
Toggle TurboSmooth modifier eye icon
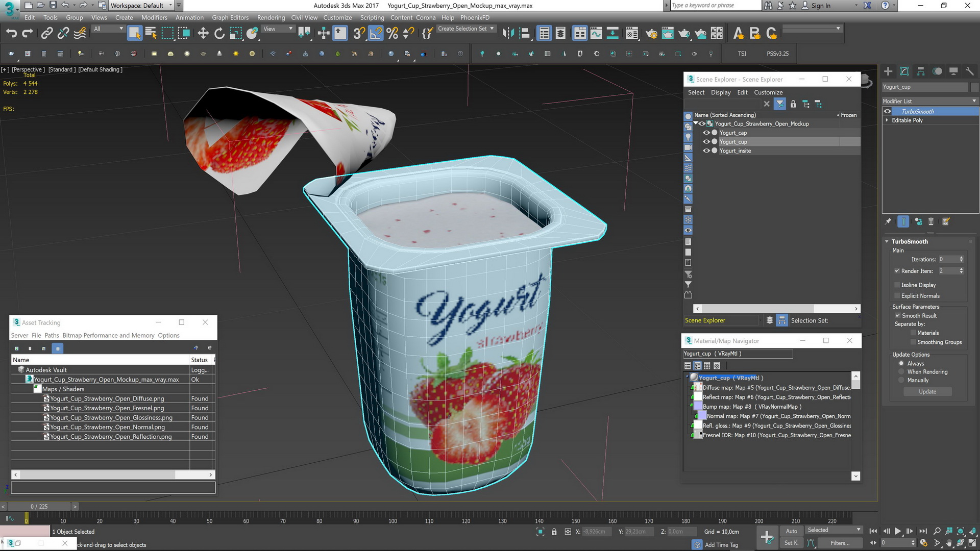pos(888,112)
